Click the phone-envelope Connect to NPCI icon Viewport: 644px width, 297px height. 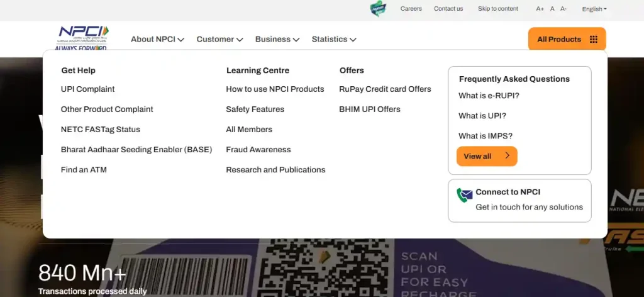(465, 195)
